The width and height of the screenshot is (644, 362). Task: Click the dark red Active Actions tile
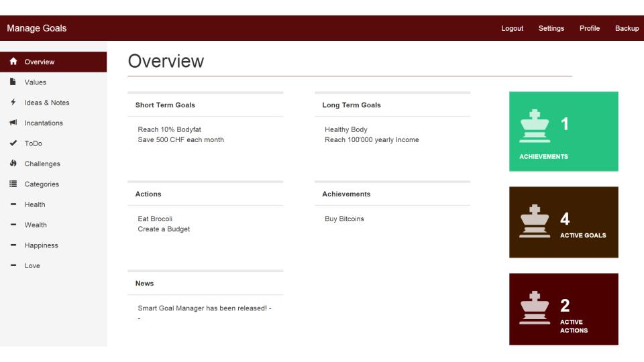click(x=563, y=309)
